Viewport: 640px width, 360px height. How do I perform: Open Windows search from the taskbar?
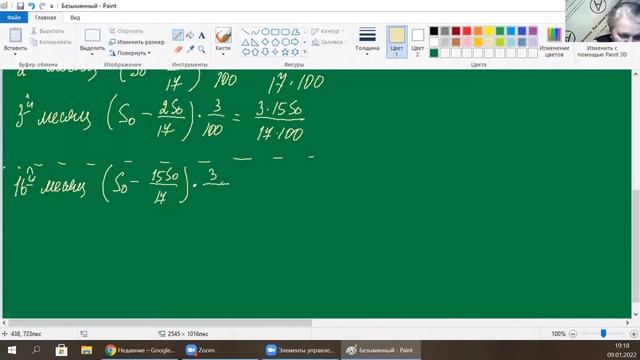pyautogui.click(x=36, y=350)
